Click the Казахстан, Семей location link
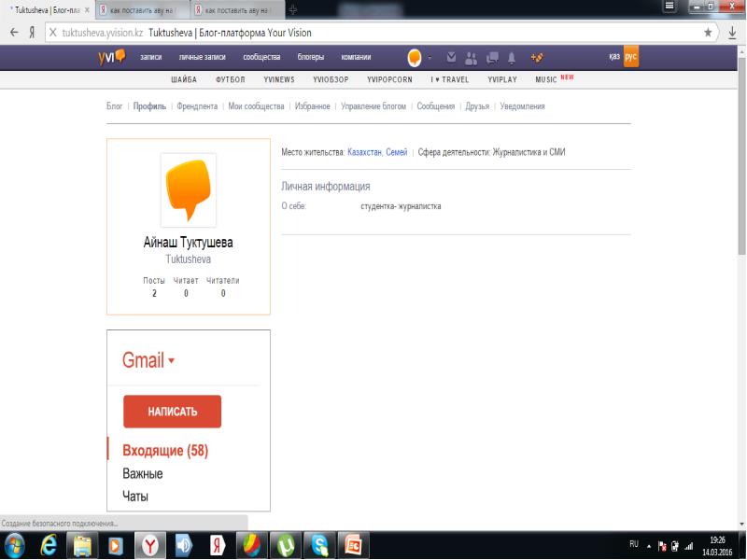This screenshot has height=560, width=747. pos(377,151)
